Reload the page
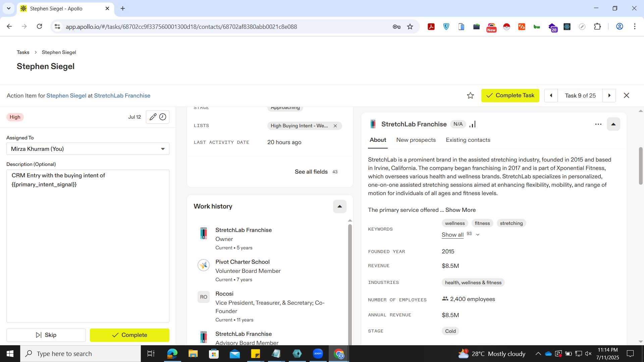Image resolution: width=644 pixels, height=362 pixels. [39, 26]
